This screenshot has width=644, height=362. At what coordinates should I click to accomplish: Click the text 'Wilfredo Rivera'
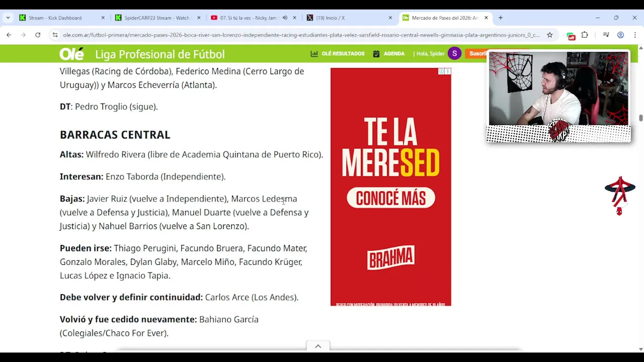[x=115, y=154]
